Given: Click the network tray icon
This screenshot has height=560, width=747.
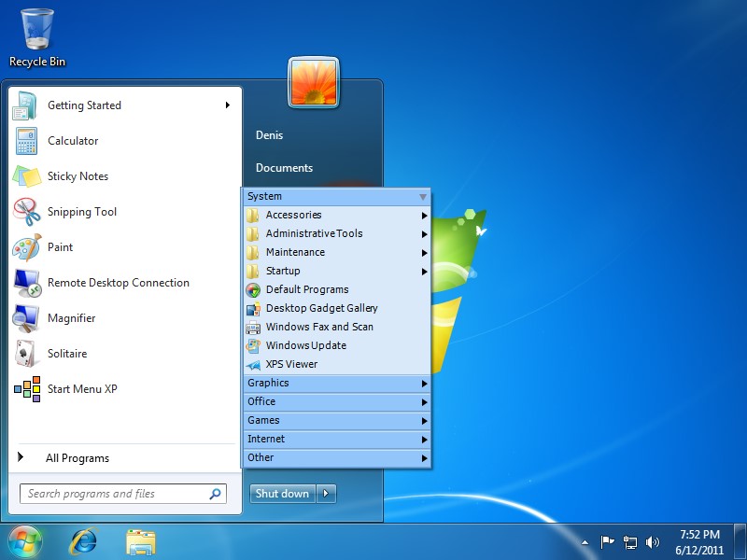Looking at the screenshot, I should coord(629,542).
